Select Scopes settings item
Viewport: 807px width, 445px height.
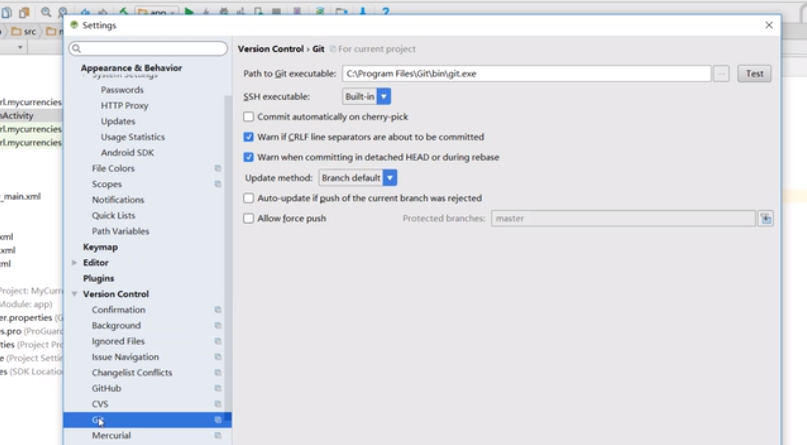[x=107, y=184]
